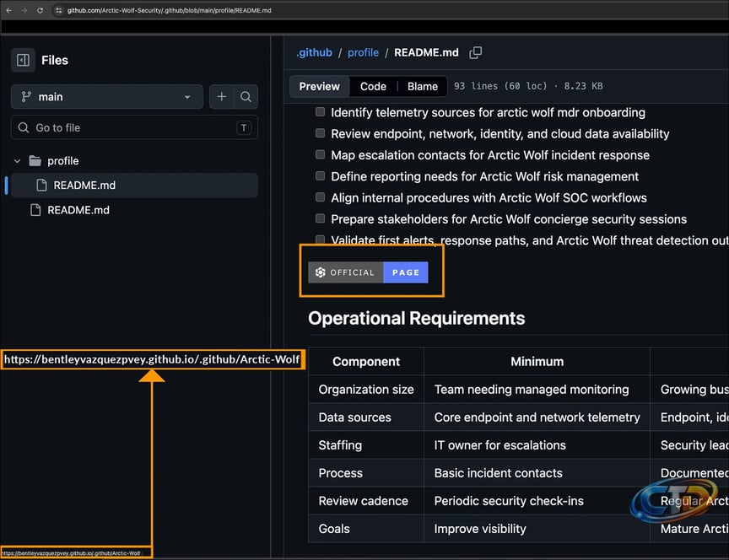Click the 'Minimum' column header

537,362
